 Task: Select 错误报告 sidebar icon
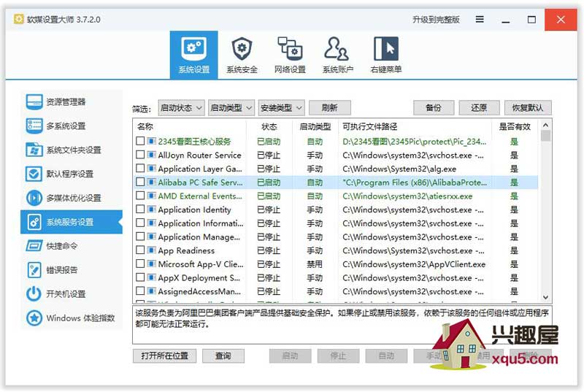(x=34, y=270)
